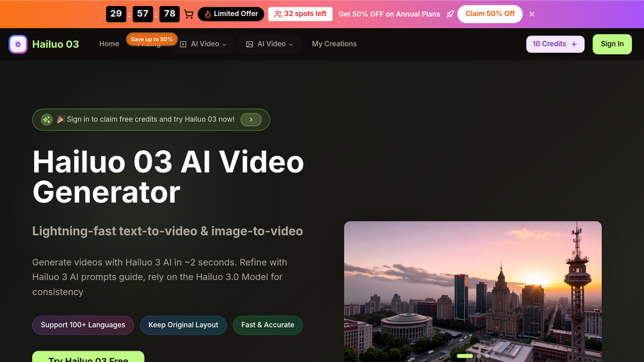Click Support 100+ Languages tag
The width and height of the screenshot is (644, 362).
(83, 325)
